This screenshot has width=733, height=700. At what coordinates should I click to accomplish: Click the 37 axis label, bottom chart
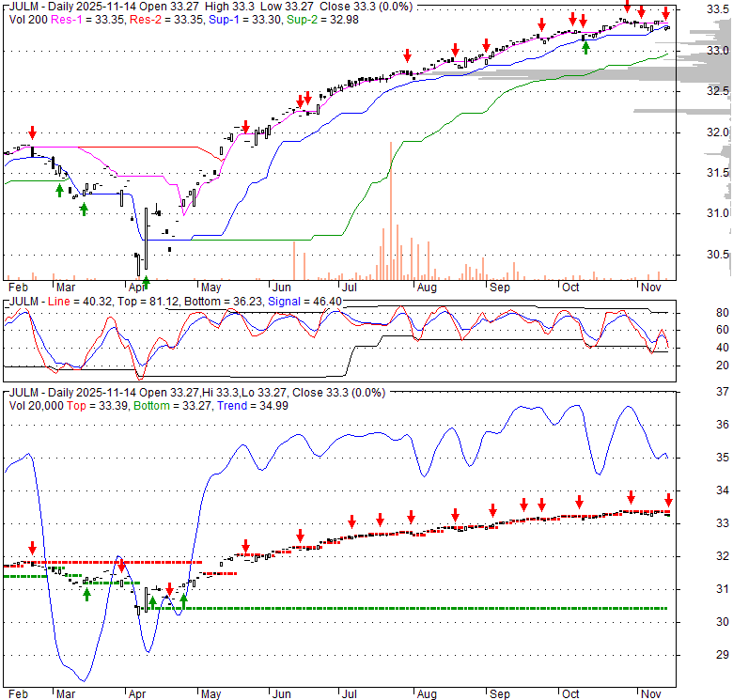(x=723, y=392)
